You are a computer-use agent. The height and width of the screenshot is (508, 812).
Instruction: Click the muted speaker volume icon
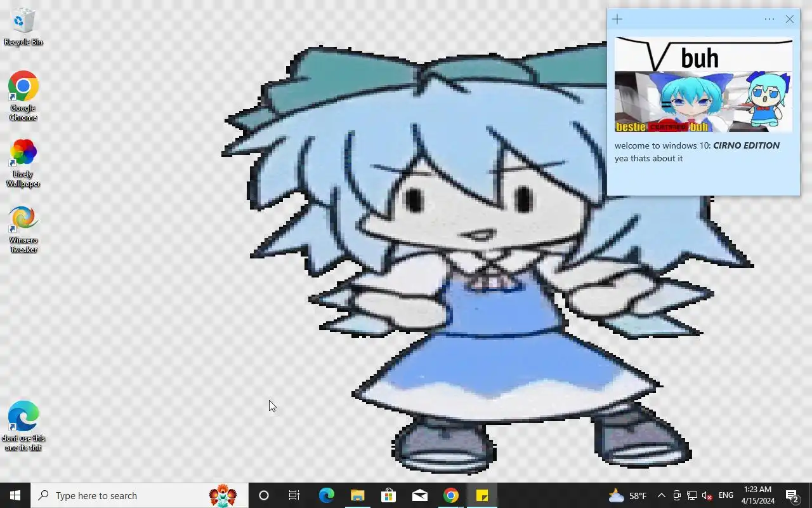(x=707, y=495)
